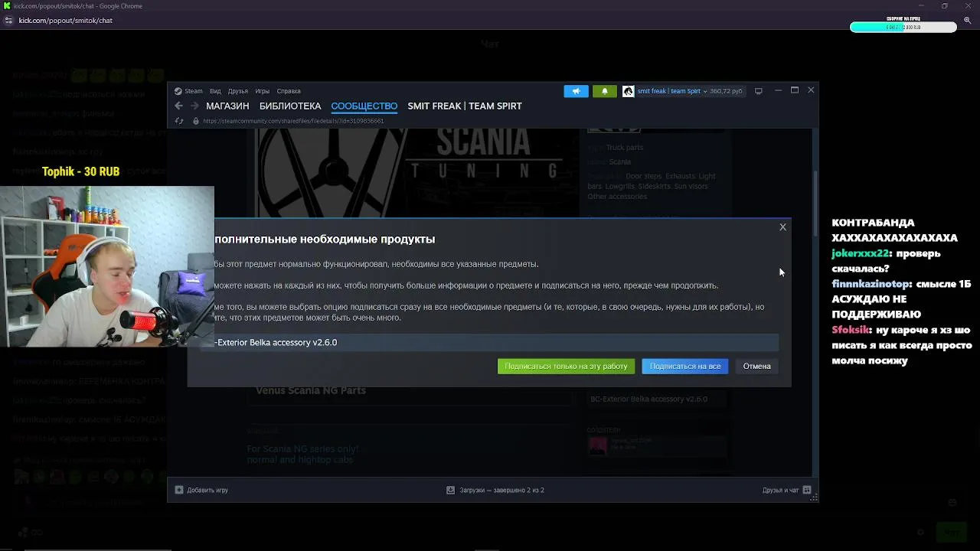This screenshot has height=551, width=980.
Task: Go to МАГАЗИН tab
Action: point(227,106)
